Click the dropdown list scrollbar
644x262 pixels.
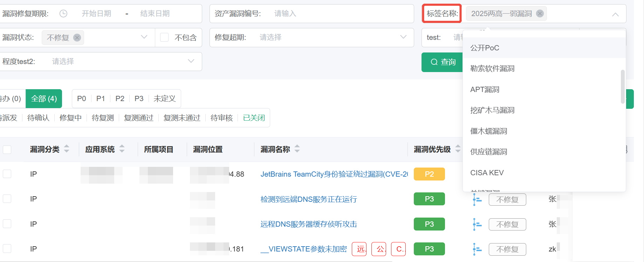623,87
